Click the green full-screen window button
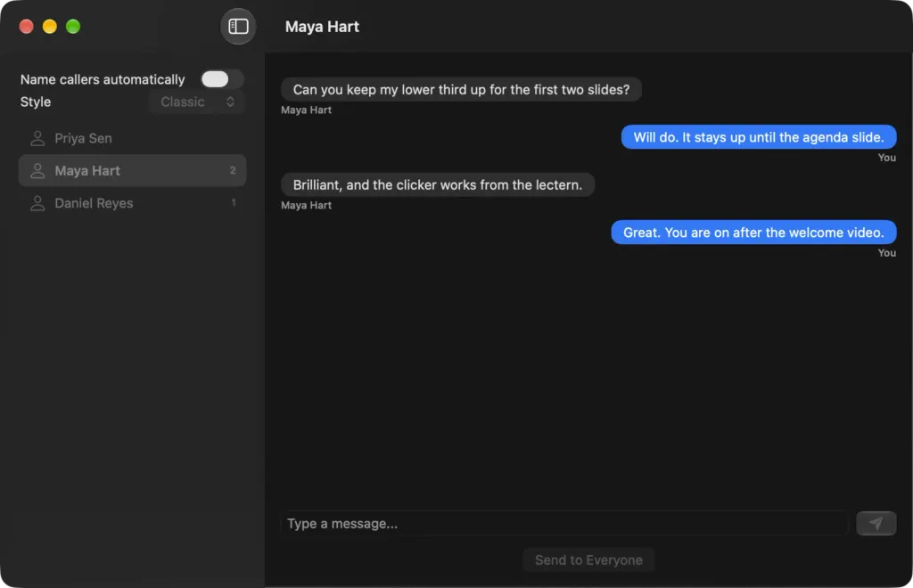 73,26
